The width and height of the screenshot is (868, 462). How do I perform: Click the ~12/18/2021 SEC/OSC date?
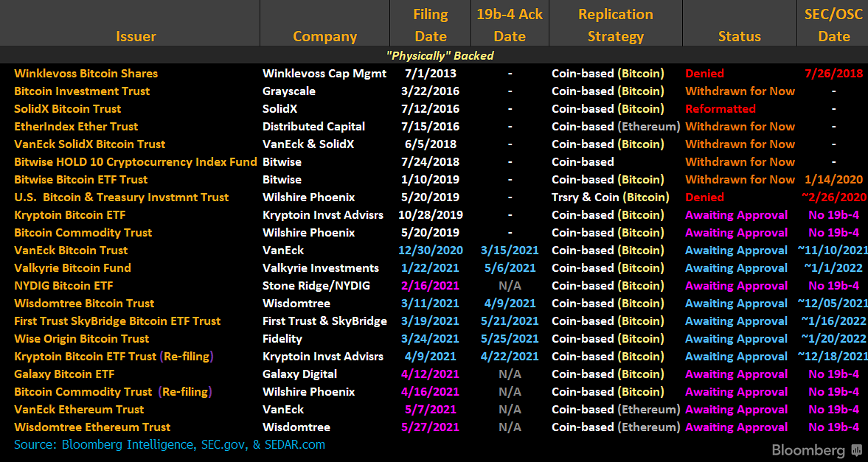[833, 357]
